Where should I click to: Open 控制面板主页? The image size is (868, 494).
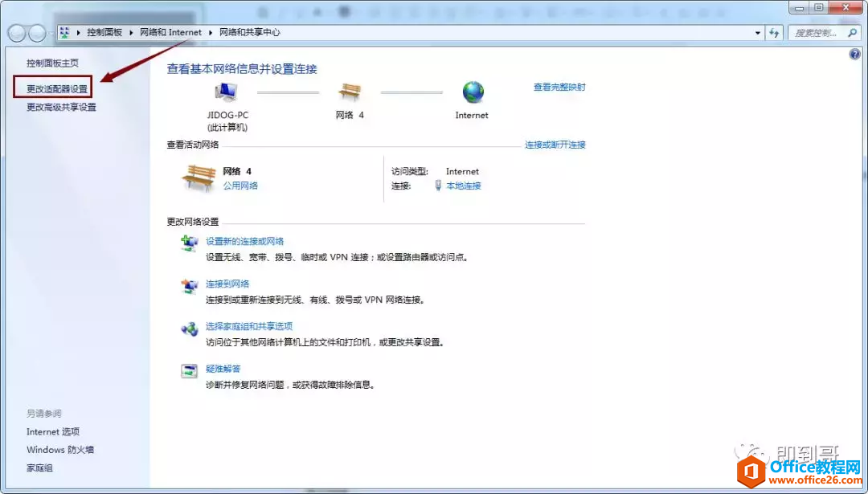click(x=52, y=63)
